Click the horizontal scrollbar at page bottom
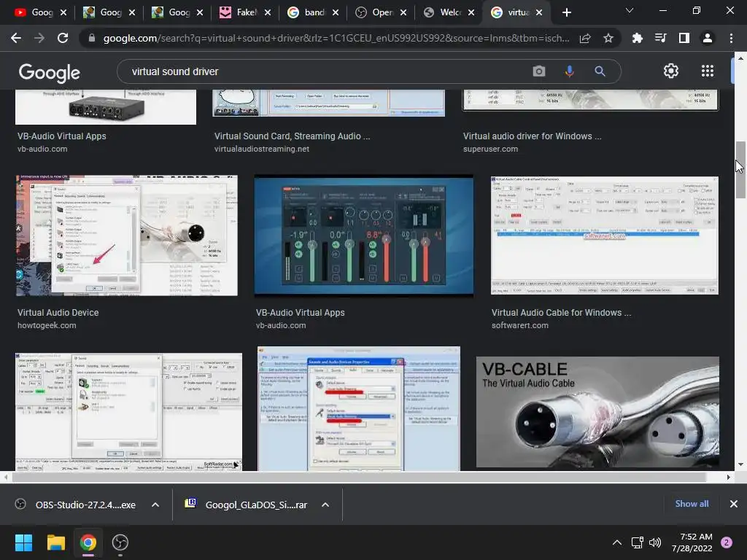 point(359,477)
